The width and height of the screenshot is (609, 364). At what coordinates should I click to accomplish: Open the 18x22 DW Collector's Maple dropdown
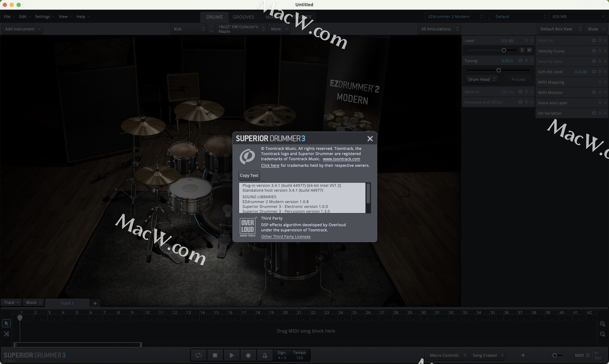click(x=241, y=29)
